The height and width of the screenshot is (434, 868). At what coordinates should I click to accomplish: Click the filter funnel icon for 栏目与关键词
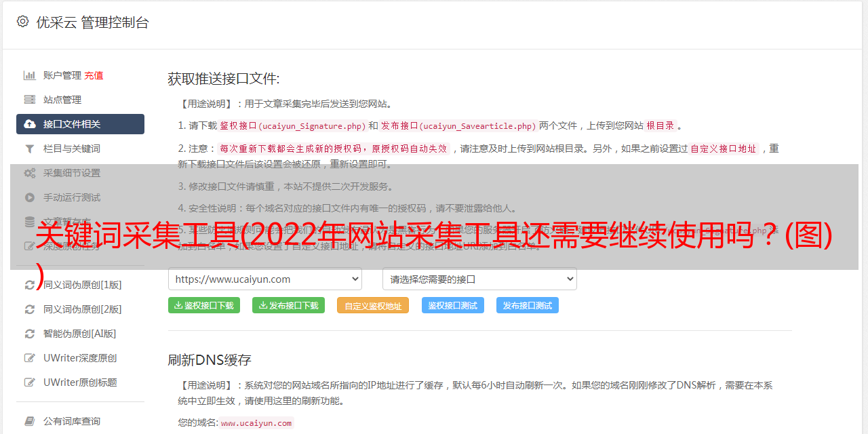(30, 149)
